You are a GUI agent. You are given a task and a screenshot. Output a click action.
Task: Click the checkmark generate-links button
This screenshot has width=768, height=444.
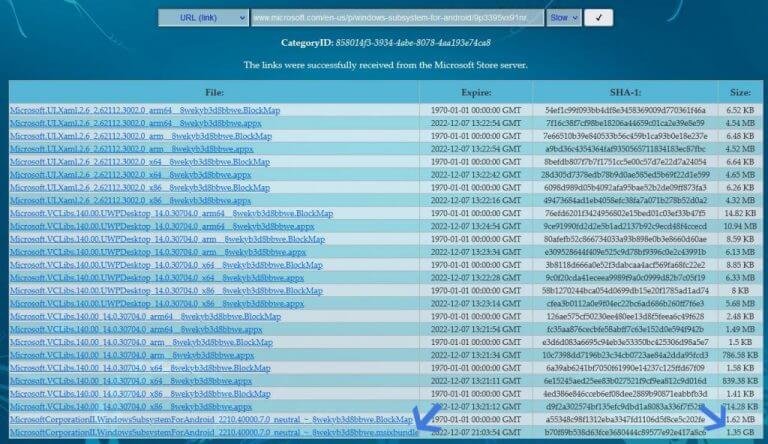pyautogui.click(x=599, y=18)
